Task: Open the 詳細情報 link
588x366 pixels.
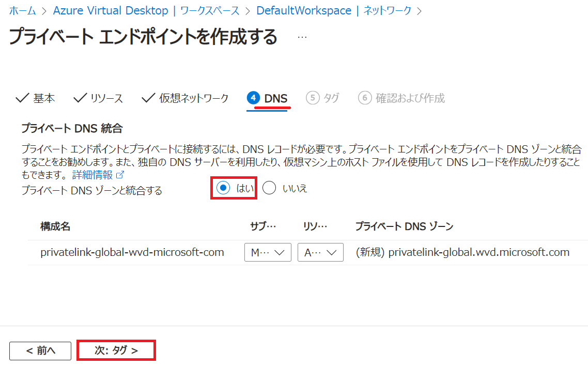Action: point(92,175)
